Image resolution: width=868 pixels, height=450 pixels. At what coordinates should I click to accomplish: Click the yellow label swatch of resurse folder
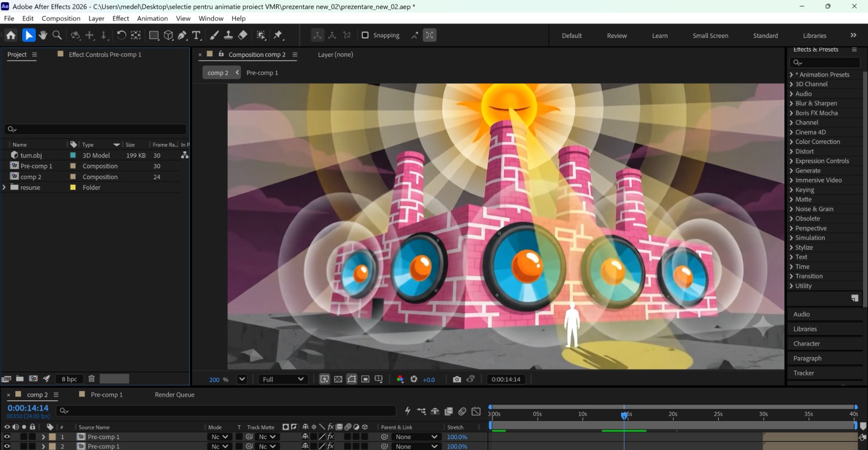click(x=73, y=188)
